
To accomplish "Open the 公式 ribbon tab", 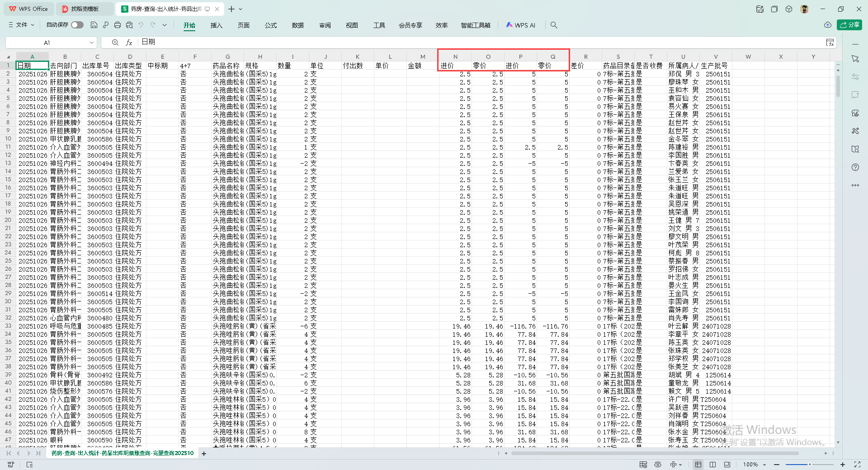I will pos(270,25).
